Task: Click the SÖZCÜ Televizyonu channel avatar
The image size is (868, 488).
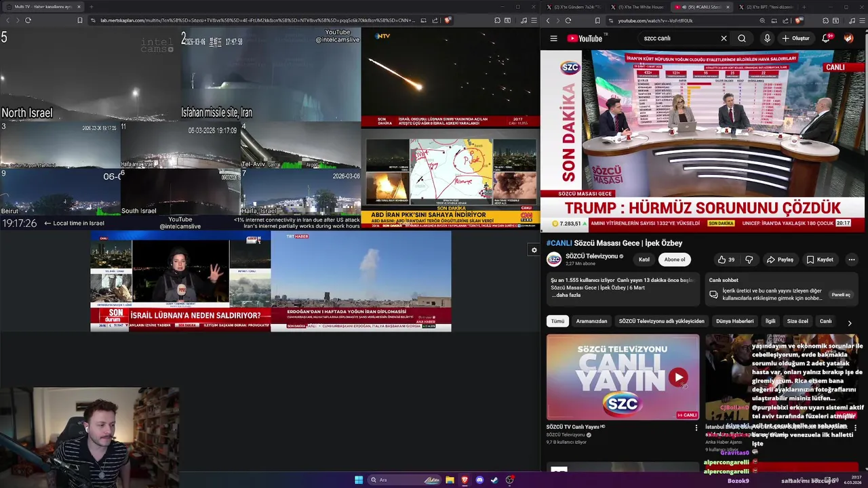Action: tap(554, 260)
